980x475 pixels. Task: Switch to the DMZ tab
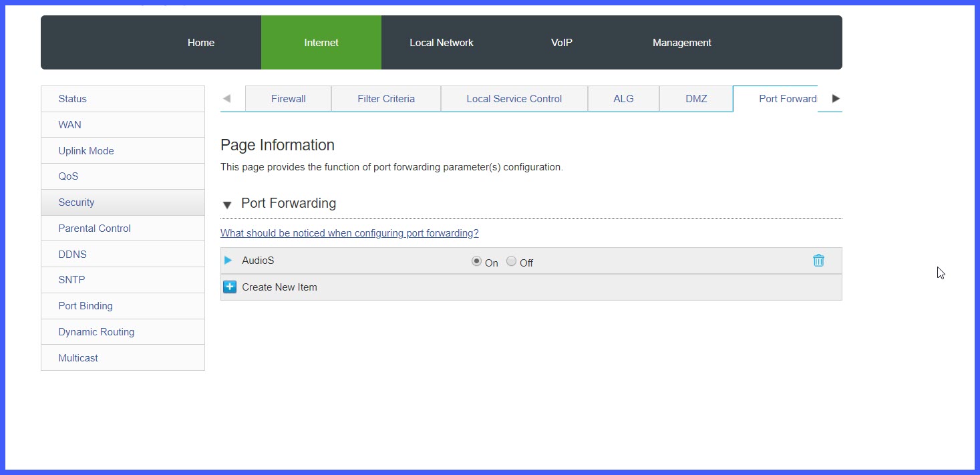click(x=696, y=99)
